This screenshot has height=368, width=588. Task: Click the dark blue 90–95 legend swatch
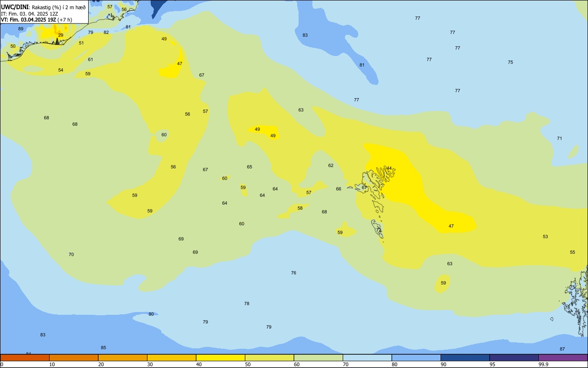pyautogui.click(x=465, y=357)
